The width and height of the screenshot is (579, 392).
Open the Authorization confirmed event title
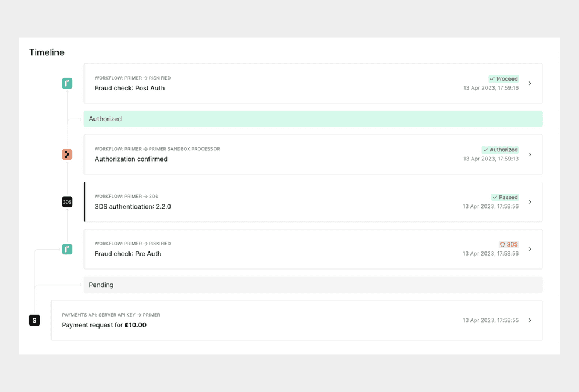131,159
